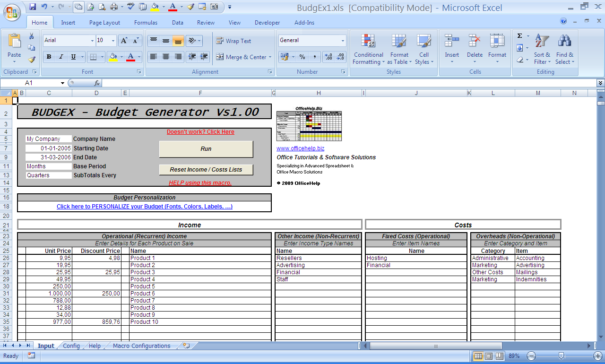Open the Name Box dropdown arrow
This screenshot has width=605, height=364.
point(62,83)
